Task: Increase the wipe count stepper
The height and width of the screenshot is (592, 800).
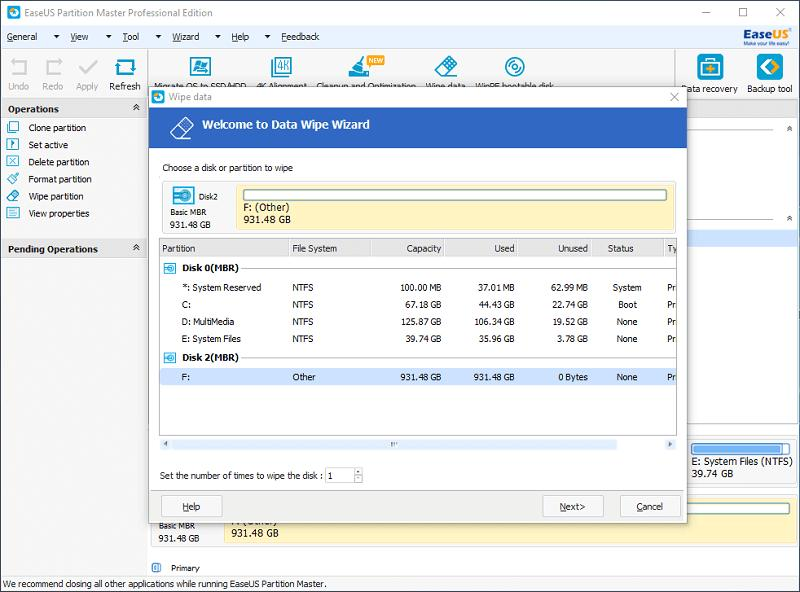Action: 358,472
